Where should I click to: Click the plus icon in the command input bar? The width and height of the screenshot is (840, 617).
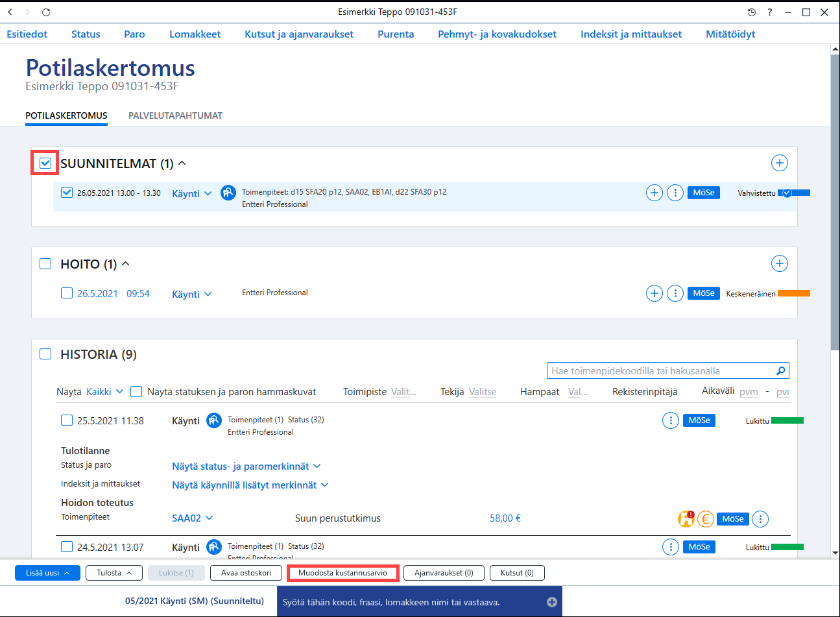pyautogui.click(x=552, y=602)
